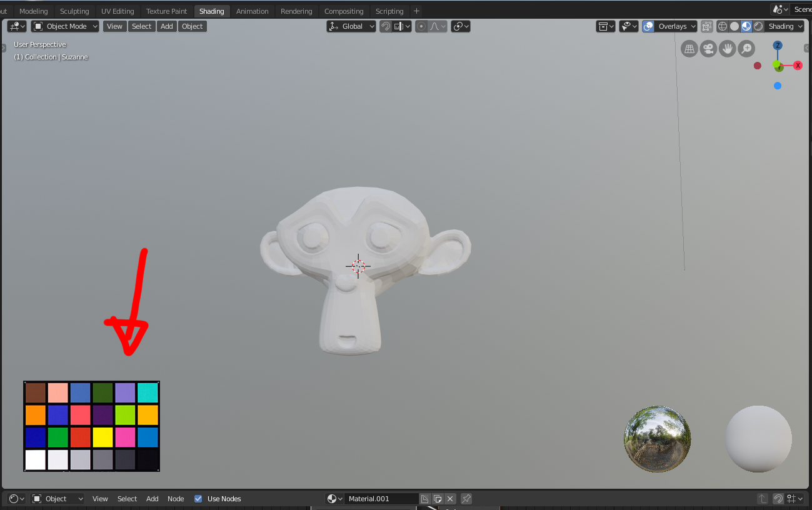
Task: Toggle perspective/orthographic grid view button
Action: [689, 49]
